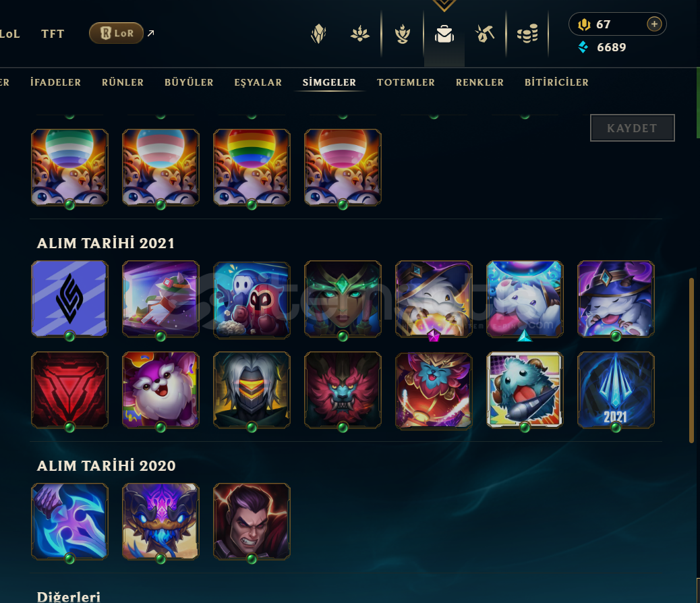
Task: Click the vertical scrollbar on the icon list
Action: click(691, 360)
